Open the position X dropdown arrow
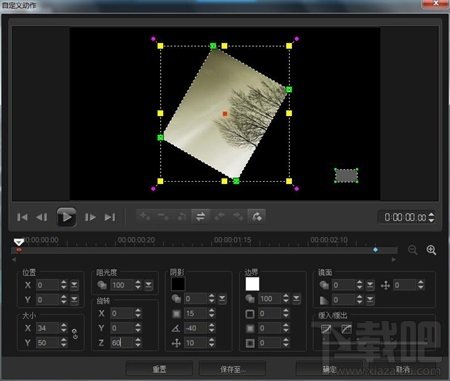450x381 pixels. point(74,285)
